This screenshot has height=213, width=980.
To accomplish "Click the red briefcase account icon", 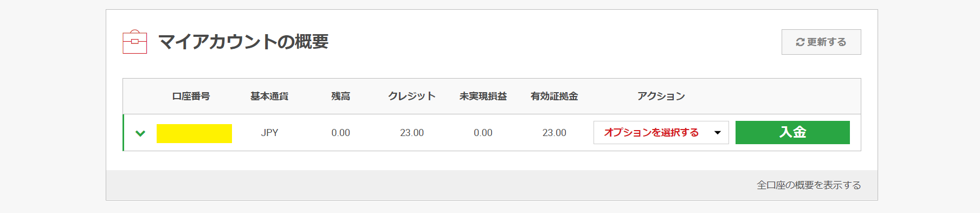I will [x=135, y=42].
